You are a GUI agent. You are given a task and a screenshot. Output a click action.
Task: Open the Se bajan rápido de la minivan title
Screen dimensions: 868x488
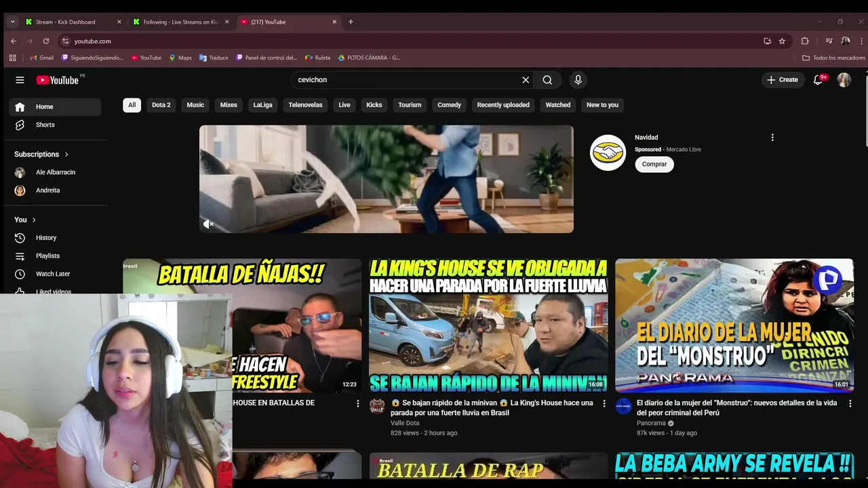pos(492,407)
